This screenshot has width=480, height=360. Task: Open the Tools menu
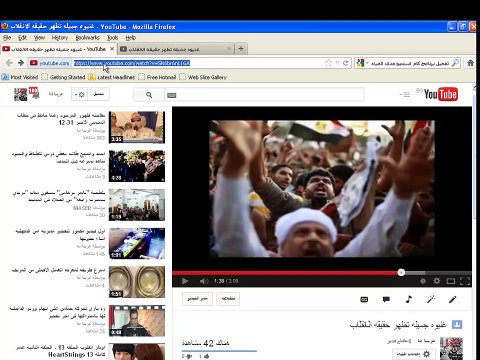click(113, 38)
